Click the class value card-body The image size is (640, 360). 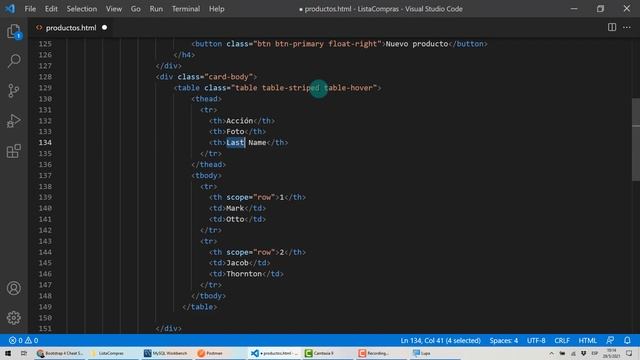click(229, 77)
